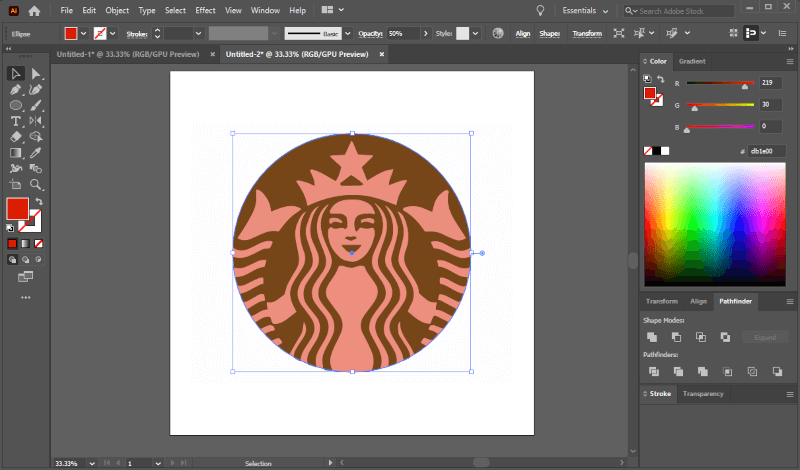Select the Selection tool arrow
The image size is (800, 470).
tap(15, 74)
